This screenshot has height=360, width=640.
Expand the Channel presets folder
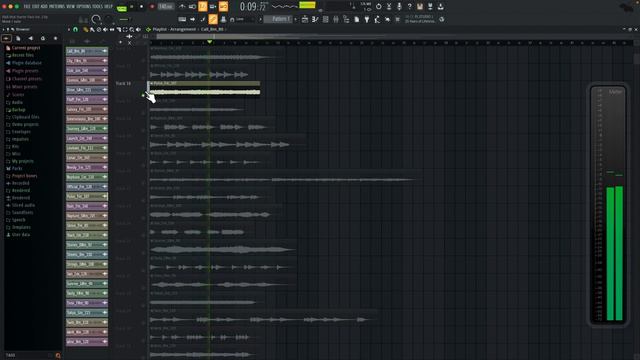pyautogui.click(x=27, y=79)
